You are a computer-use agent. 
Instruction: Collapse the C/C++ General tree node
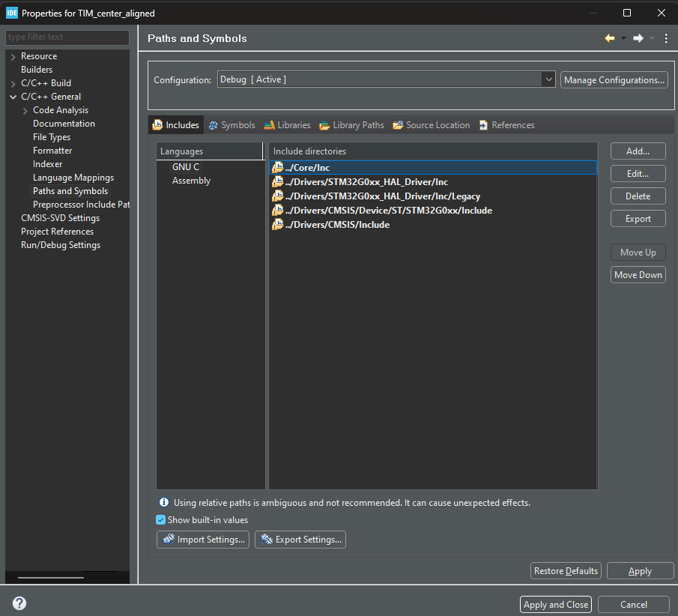coord(13,96)
